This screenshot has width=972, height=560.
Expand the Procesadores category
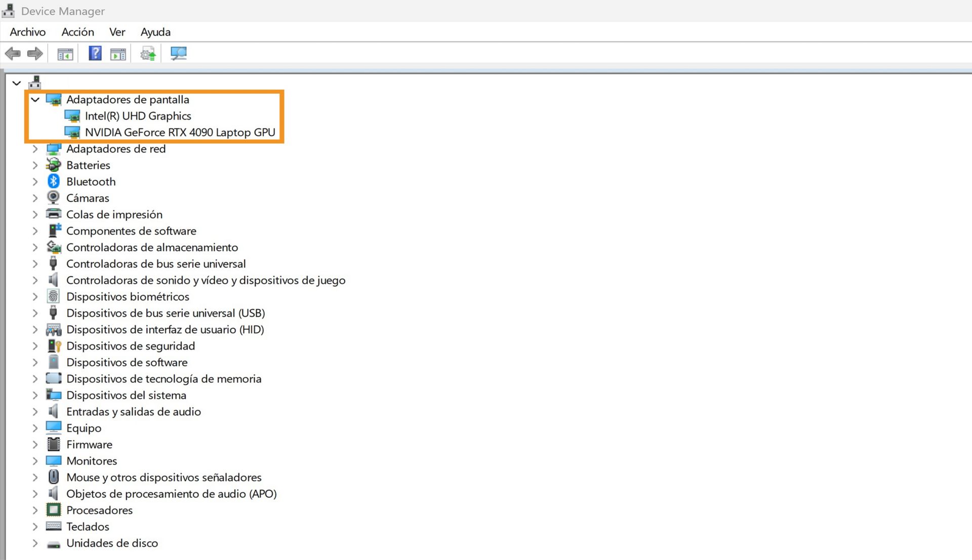pyautogui.click(x=35, y=510)
